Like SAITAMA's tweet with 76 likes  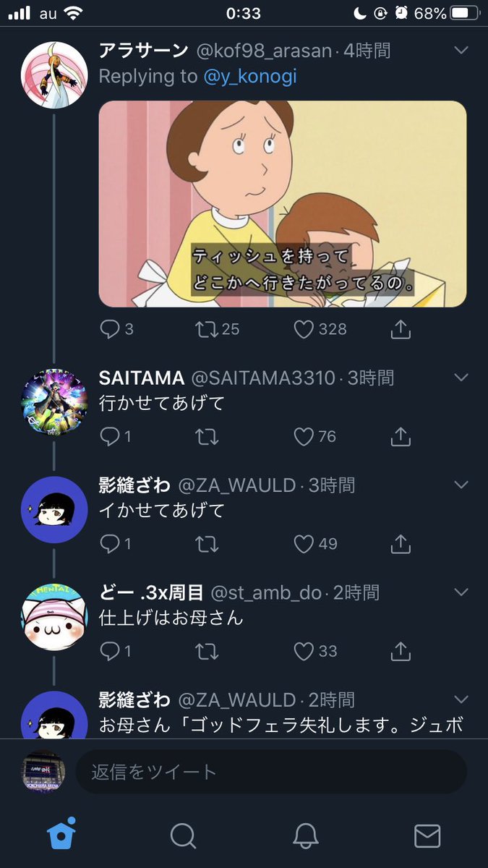click(x=304, y=436)
